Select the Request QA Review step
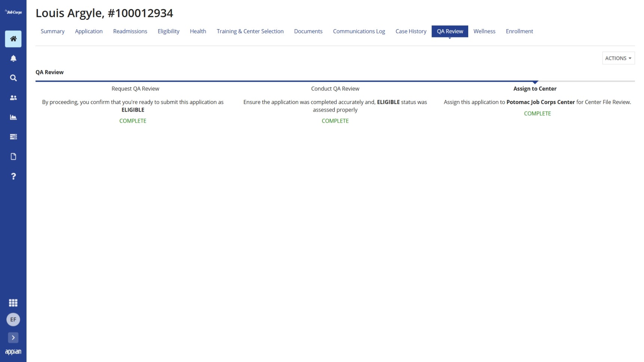 click(135, 89)
